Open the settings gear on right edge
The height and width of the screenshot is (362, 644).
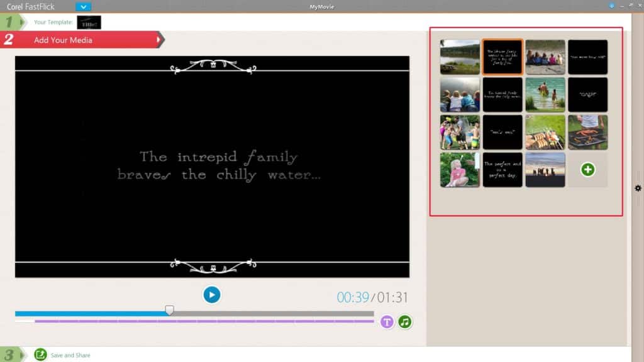pos(638,189)
